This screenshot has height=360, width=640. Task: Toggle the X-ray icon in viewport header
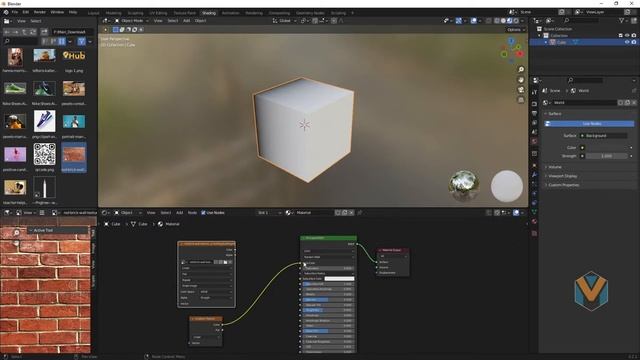coord(489,20)
